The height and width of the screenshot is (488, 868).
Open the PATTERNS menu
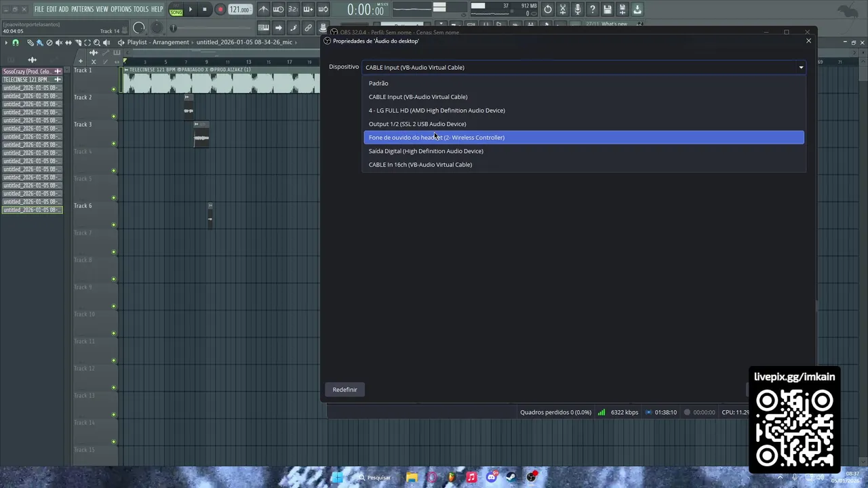tap(82, 9)
